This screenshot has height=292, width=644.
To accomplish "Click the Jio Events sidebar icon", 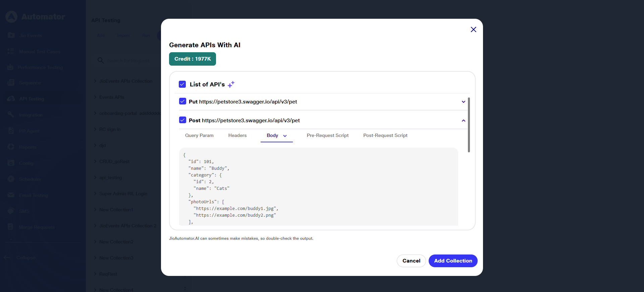I will [x=11, y=35].
